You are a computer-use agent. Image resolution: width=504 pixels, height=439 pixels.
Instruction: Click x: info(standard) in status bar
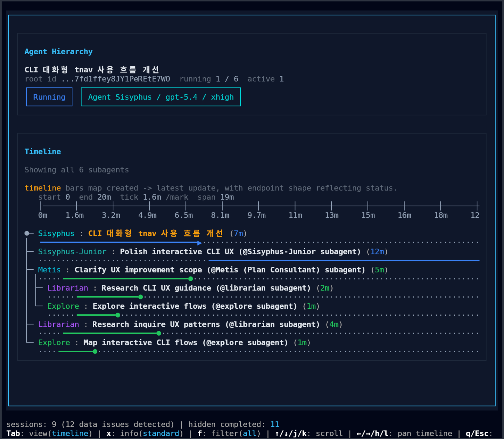click(145, 433)
